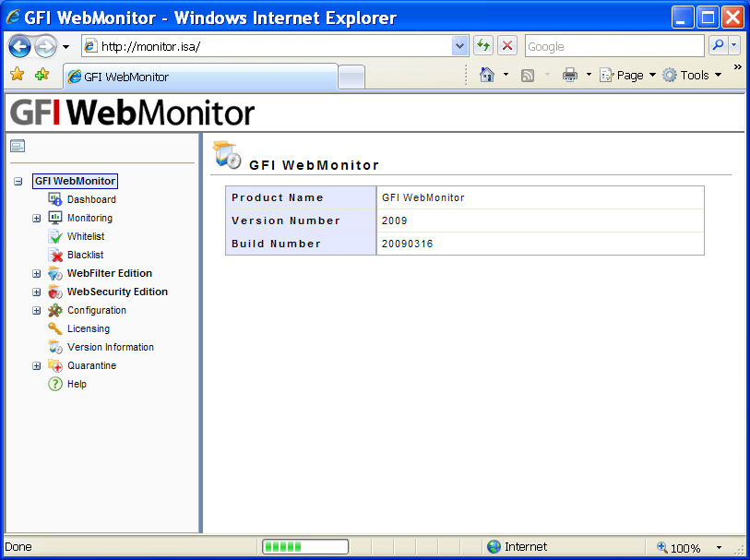Image resolution: width=750 pixels, height=560 pixels.
Task: Click the RSS feeds icon
Action: click(x=528, y=76)
